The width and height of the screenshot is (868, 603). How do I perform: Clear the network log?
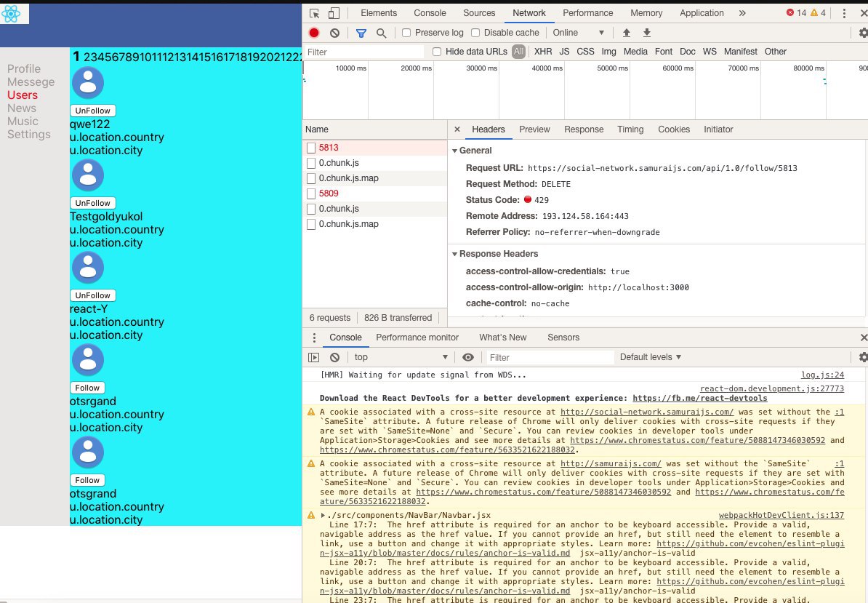[335, 33]
